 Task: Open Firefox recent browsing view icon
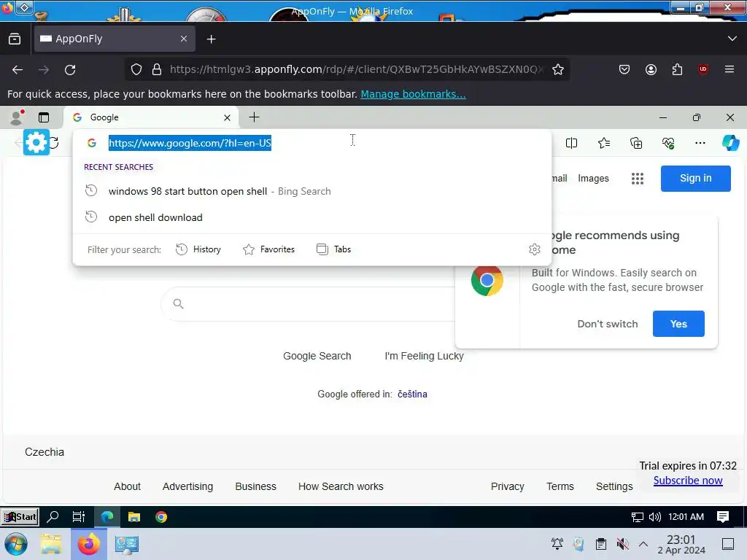pos(15,39)
